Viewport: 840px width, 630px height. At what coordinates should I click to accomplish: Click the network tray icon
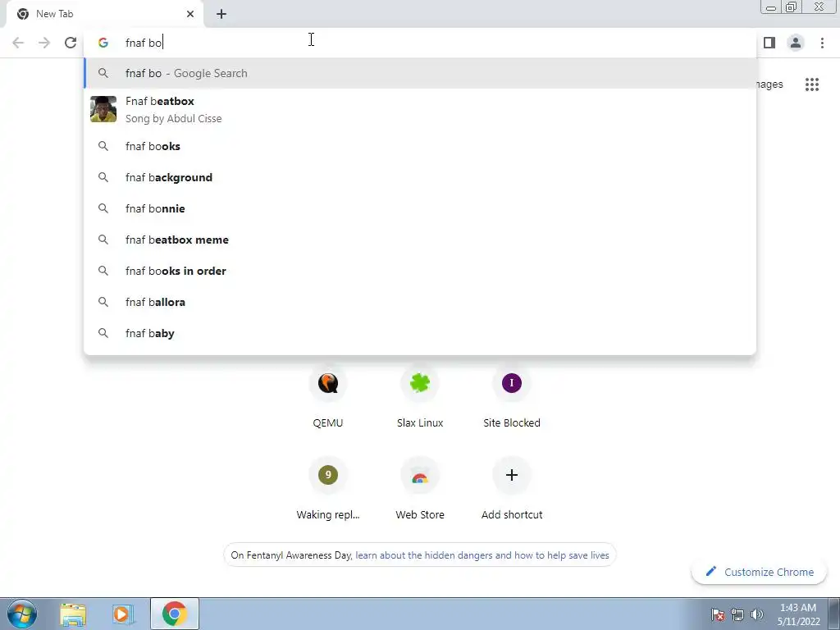[737, 614]
